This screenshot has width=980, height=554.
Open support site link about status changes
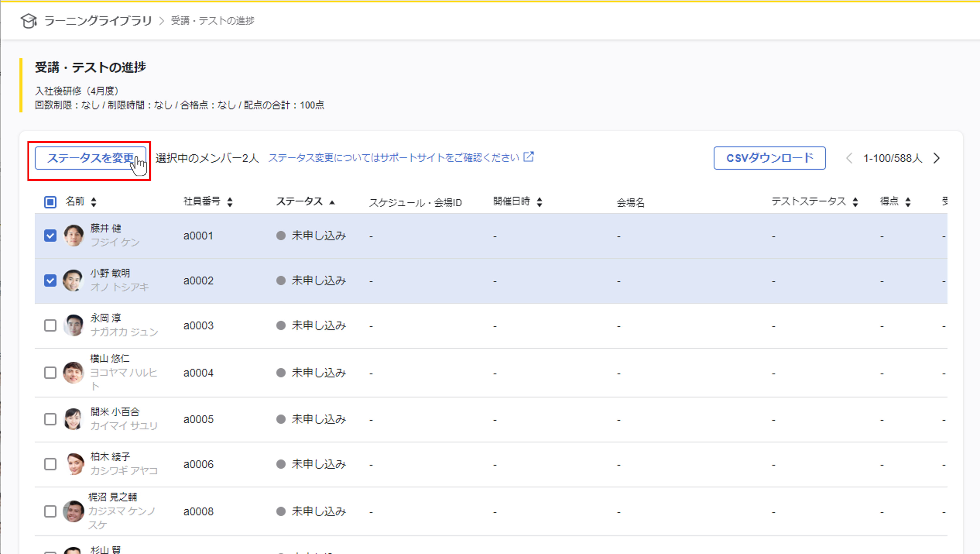pos(393,158)
